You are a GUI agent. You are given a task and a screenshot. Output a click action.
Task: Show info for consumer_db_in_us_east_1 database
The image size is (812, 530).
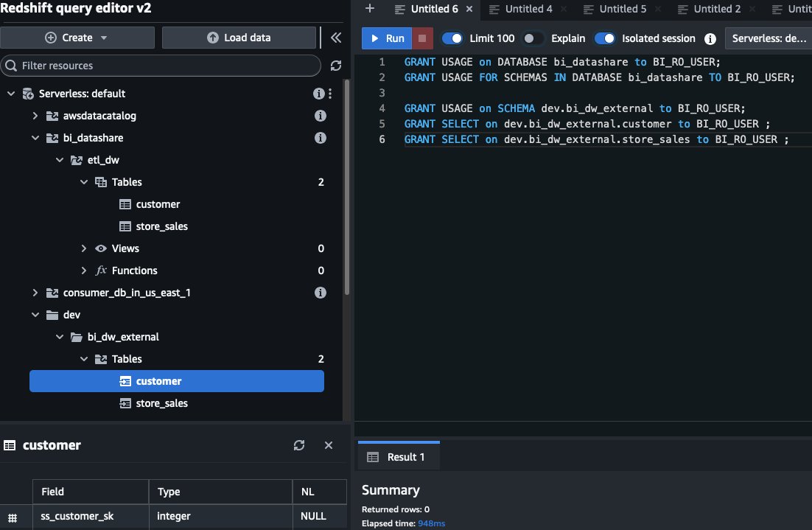tap(321, 293)
